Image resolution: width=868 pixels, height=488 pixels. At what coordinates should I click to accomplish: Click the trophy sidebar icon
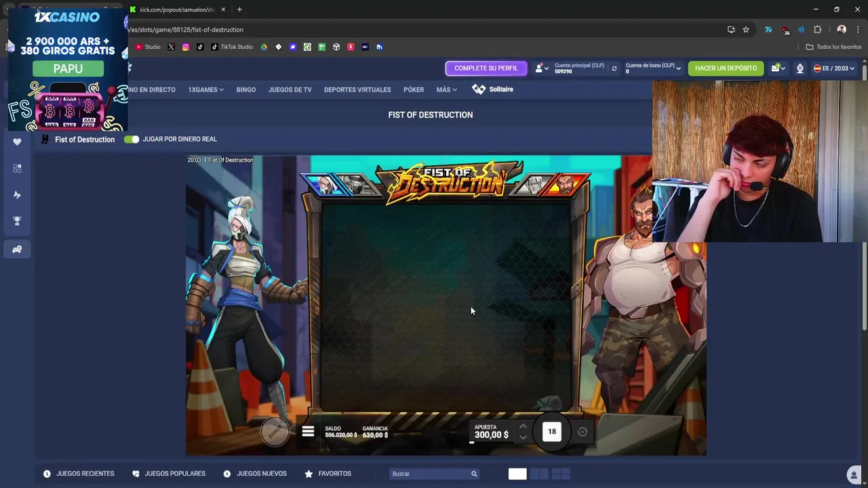coord(17,221)
